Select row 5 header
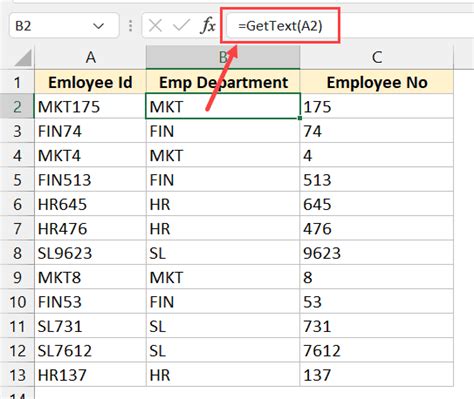The height and width of the screenshot is (399, 474). (17, 180)
